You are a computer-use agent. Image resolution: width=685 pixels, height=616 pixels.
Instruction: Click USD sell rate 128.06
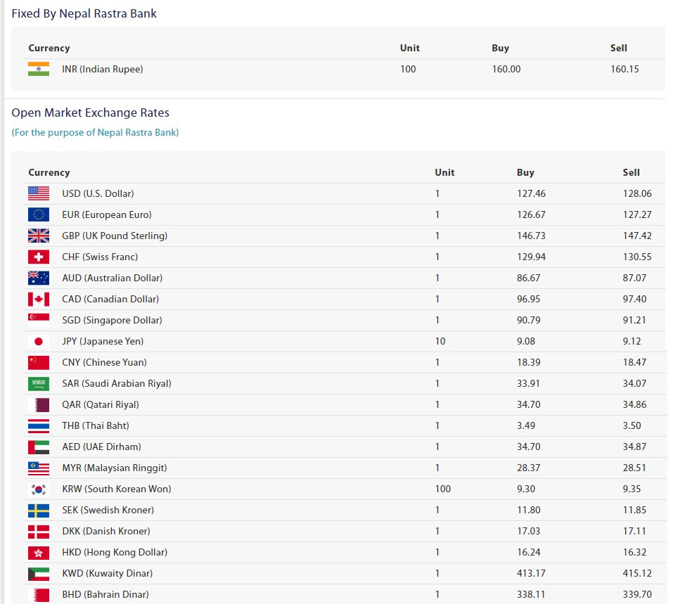[x=637, y=193]
